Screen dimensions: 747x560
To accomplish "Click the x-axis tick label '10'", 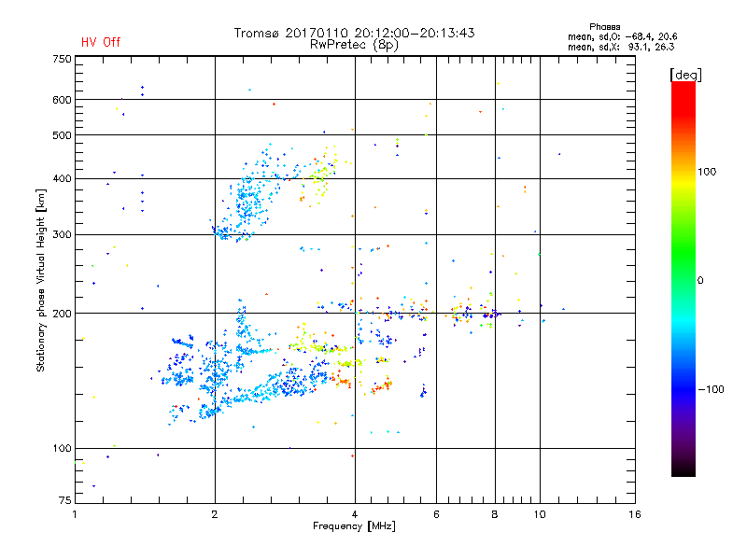I will click(x=540, y=514).
